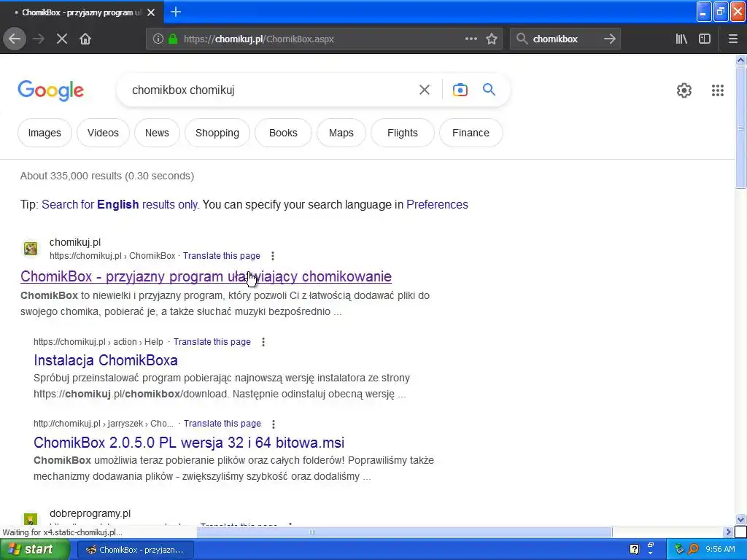Filter results by Videos
This screenshot has width=747, height=560.
103,133
